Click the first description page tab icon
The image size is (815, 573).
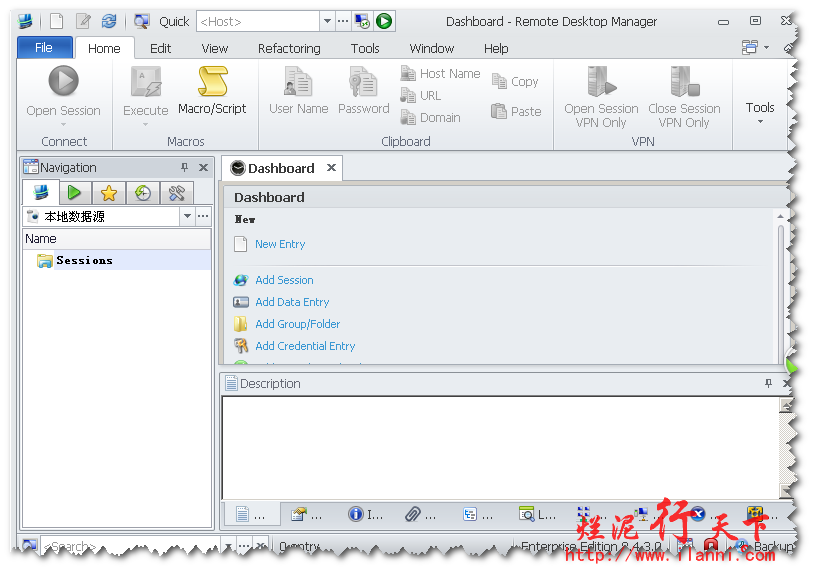pos(242,514)
